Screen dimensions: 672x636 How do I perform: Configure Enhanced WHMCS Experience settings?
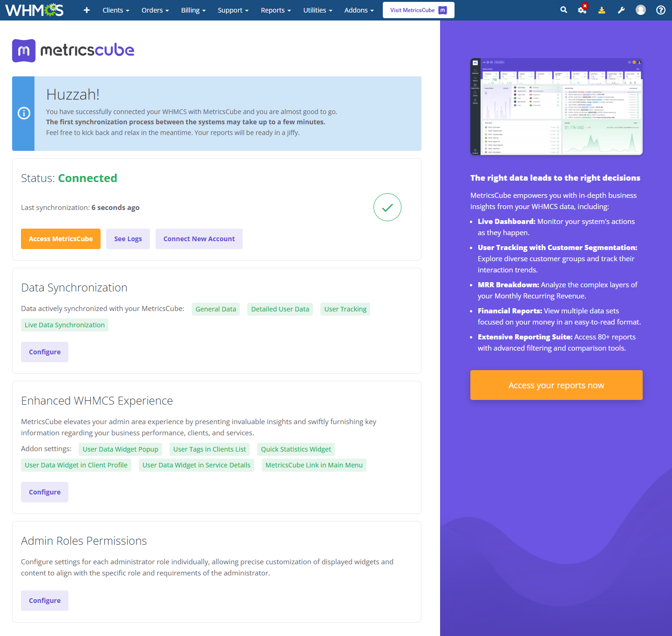tap(45, 492)
